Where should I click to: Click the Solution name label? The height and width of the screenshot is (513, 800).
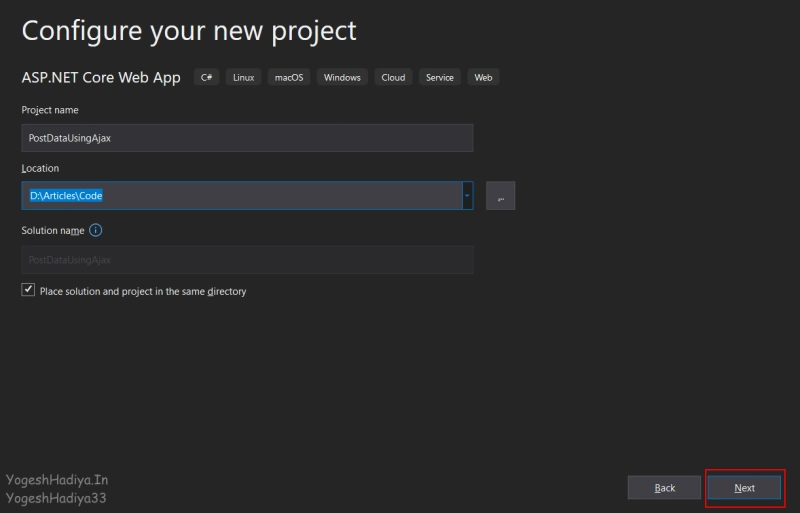[53, 231]
